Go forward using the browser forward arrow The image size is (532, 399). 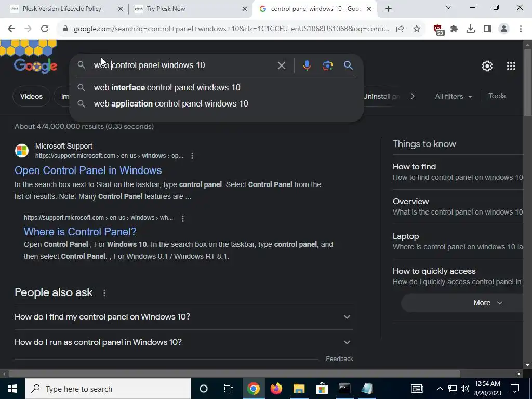pos(28,29)
